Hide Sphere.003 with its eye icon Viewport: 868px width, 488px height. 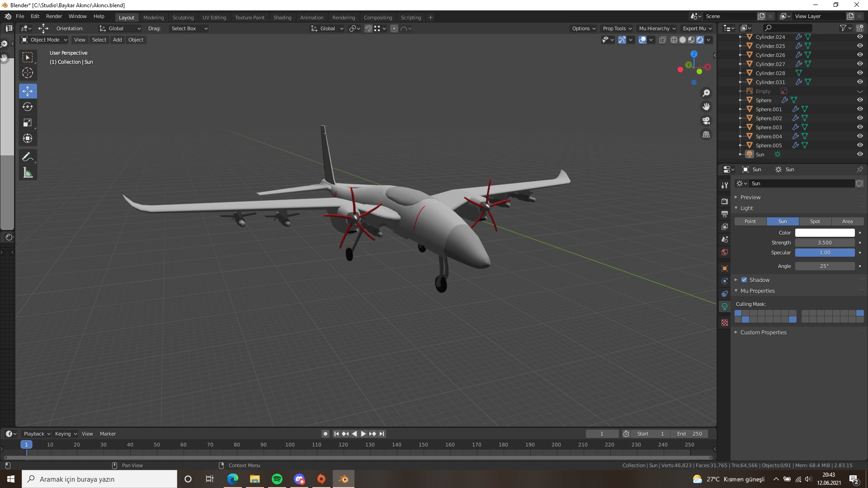pyautogui.click(x=860, y=127)
